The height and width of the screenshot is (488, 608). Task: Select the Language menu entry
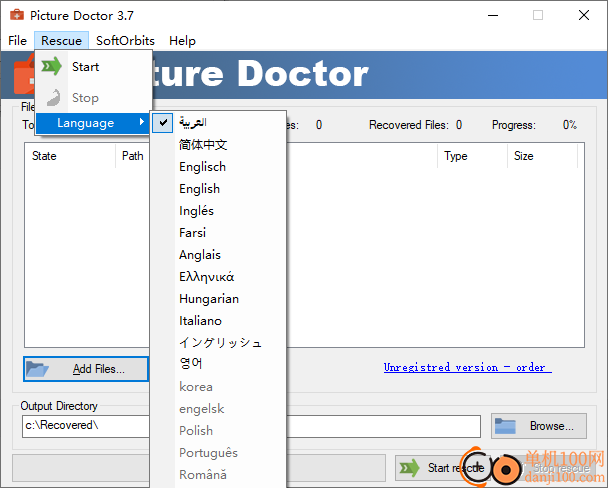(92, 123)
